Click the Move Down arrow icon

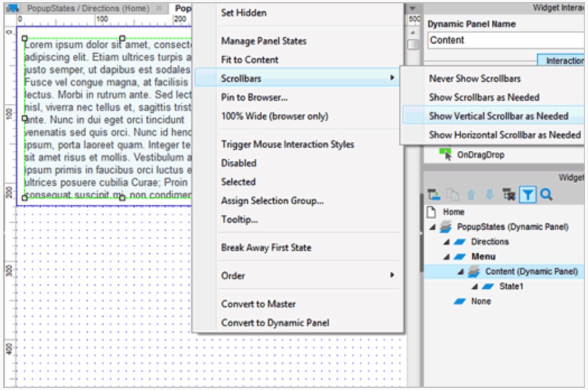(x=490, y=194)
